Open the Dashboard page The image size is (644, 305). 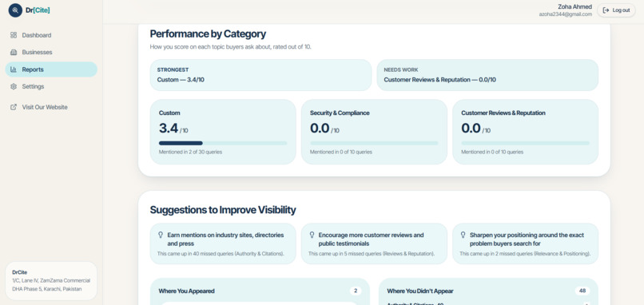click(51, 35)
